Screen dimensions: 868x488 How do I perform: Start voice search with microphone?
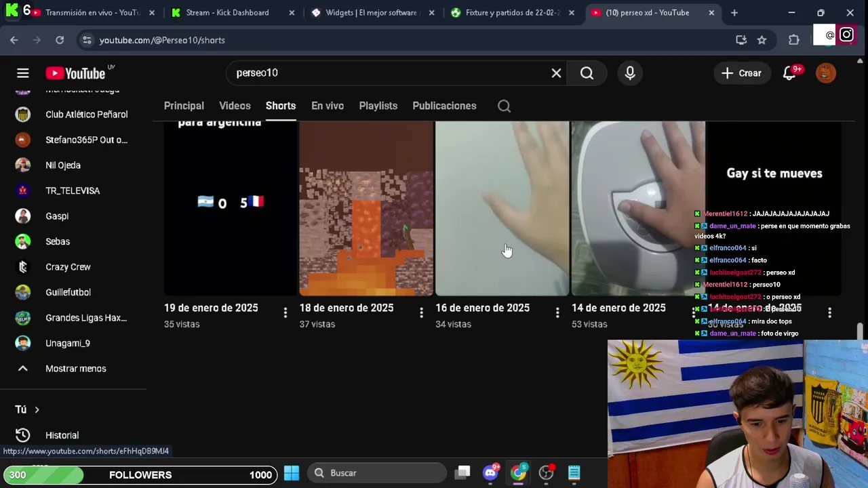[x=630, y=73]
